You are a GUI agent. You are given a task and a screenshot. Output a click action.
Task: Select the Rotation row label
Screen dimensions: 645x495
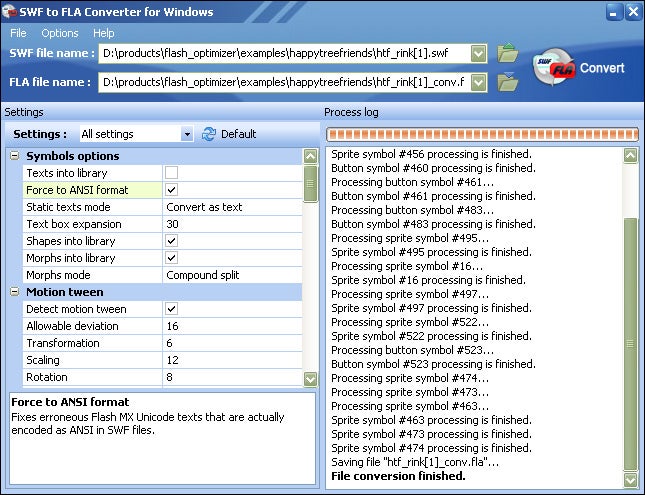(x=47, y=377)
